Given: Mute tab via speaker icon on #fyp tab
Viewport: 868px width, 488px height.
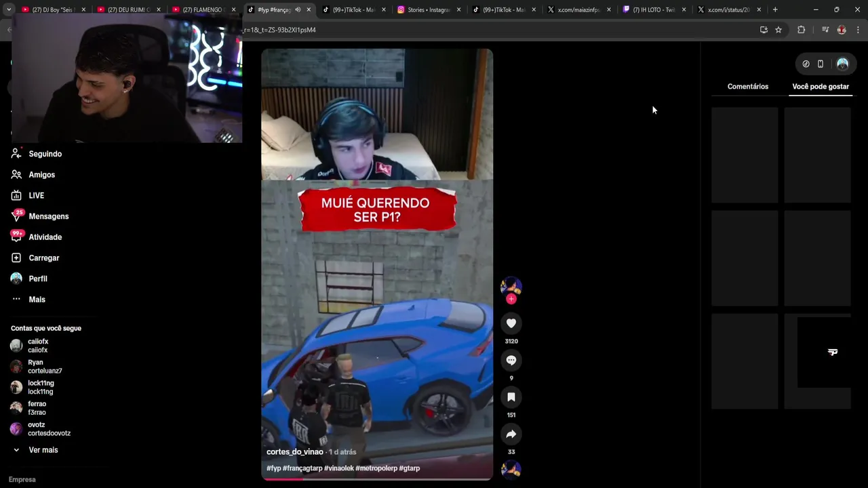Looking at the screenshot, I should (298, 9).
